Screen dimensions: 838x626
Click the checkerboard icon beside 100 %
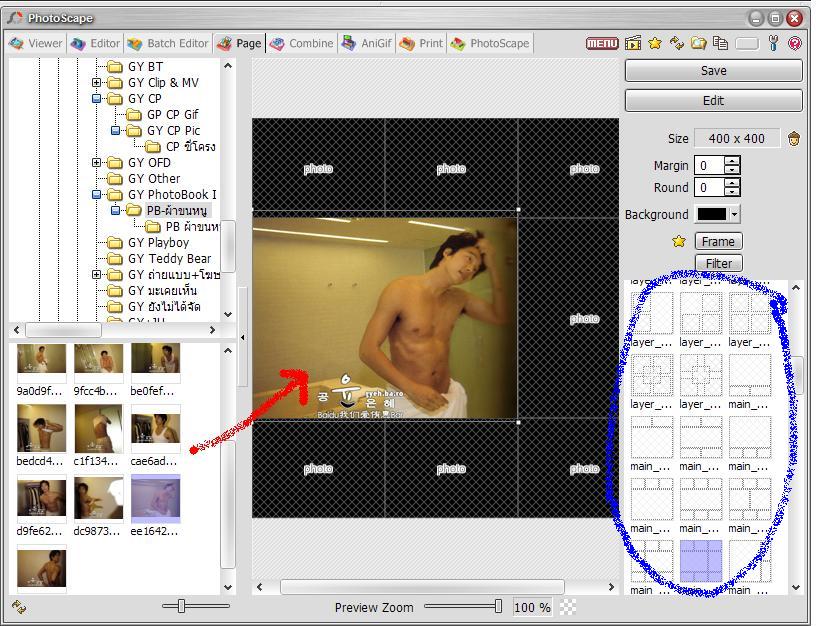point(568,607)
